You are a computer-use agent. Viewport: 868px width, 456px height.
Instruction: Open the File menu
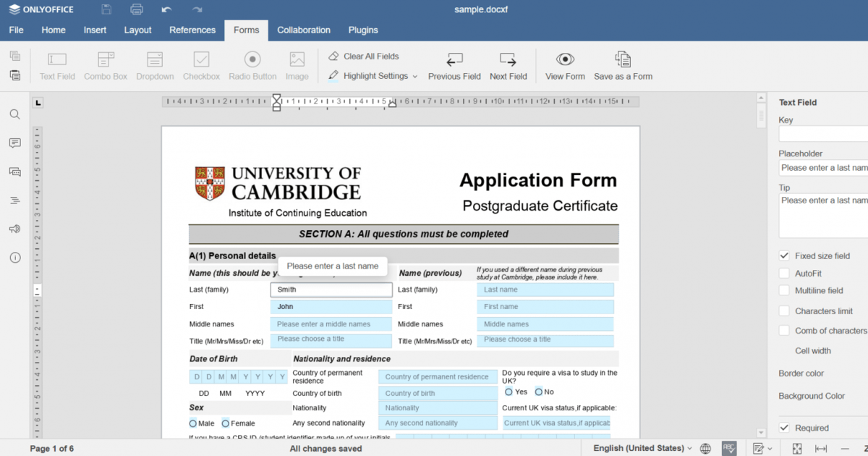point(16,30)
